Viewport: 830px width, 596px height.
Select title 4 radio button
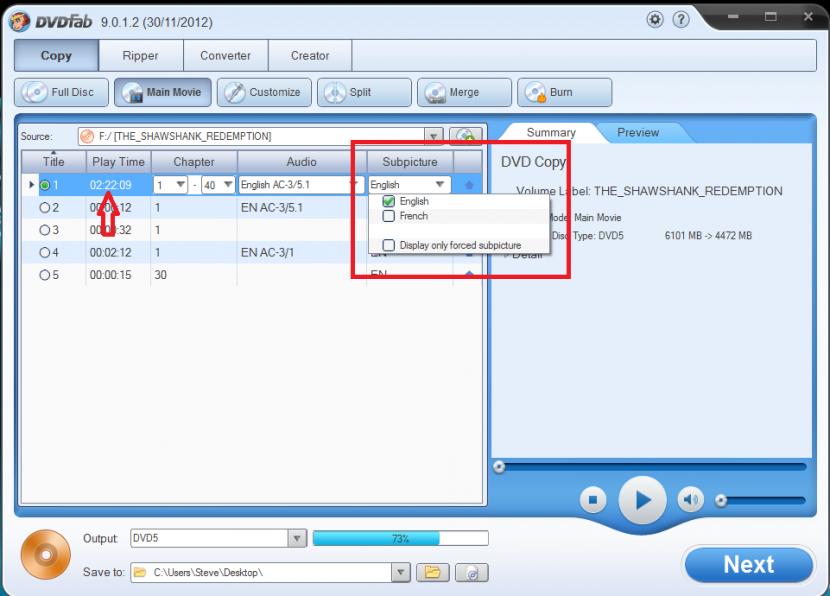point(45,252)
